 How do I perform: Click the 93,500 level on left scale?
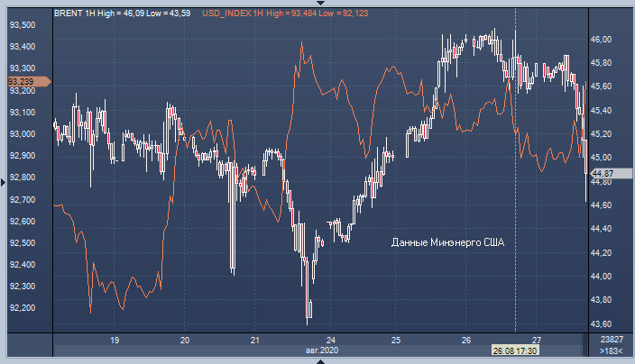23,24
